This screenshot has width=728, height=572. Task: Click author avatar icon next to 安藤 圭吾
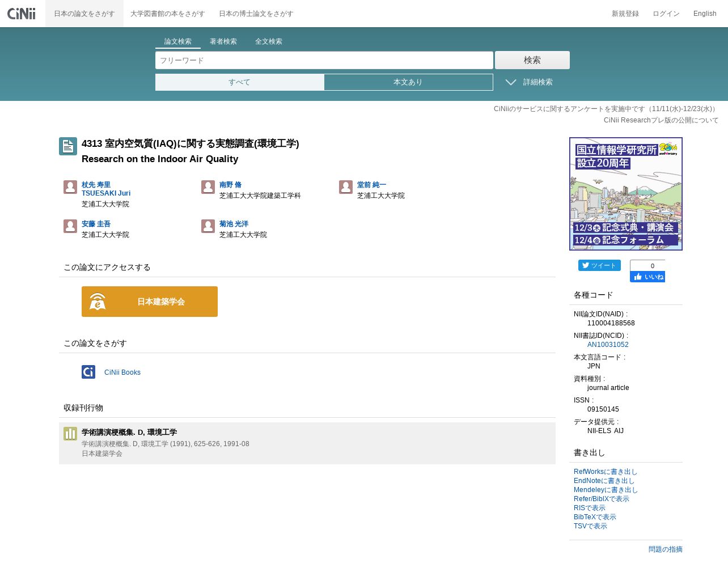click(70, 226)
